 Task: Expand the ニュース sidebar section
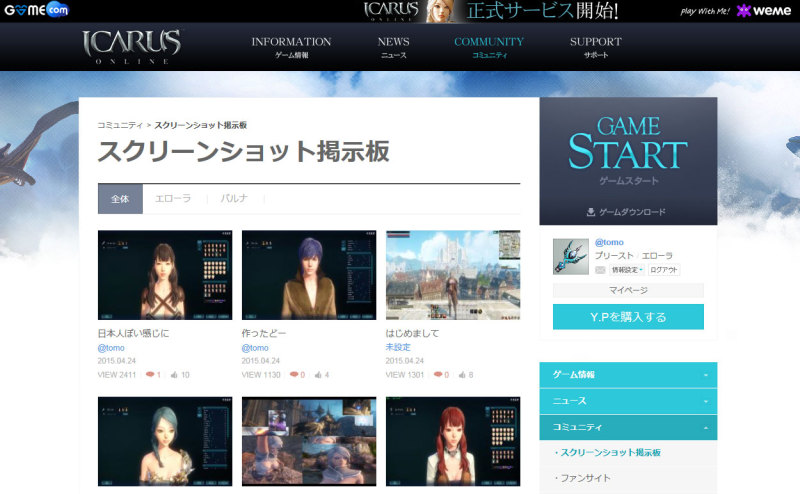(x=628, y=401)
